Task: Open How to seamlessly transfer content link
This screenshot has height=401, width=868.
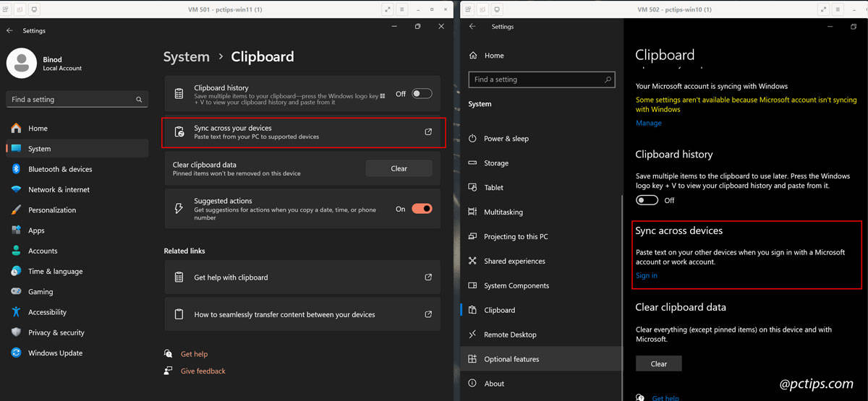Action: (302, 315)
